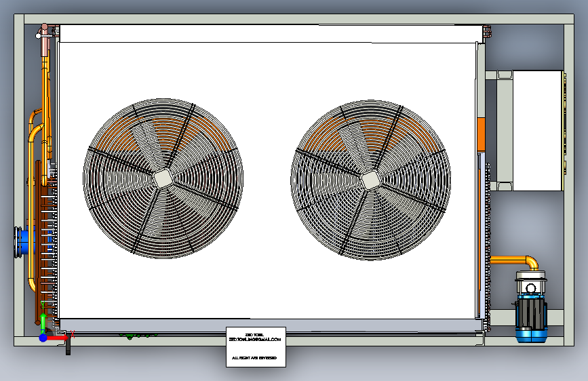Screen dimensions: 588x381
Task: Select the gmail.com email line on label plate
Action: coord(255,340)
